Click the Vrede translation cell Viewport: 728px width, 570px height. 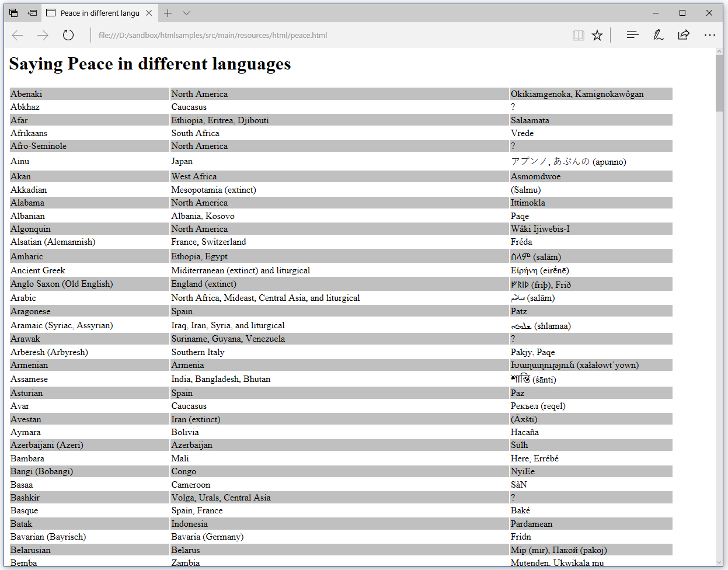tap(591, 133)
